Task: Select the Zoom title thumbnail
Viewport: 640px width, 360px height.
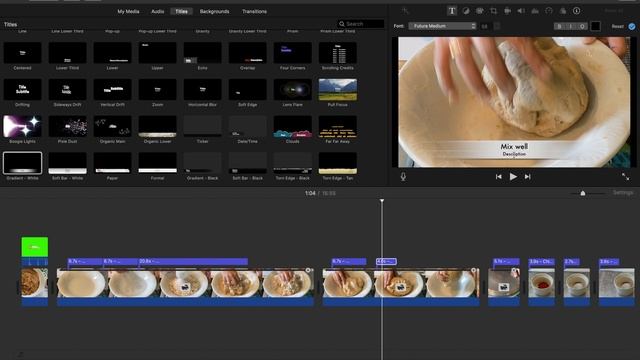Action: (x=158, y=89)
